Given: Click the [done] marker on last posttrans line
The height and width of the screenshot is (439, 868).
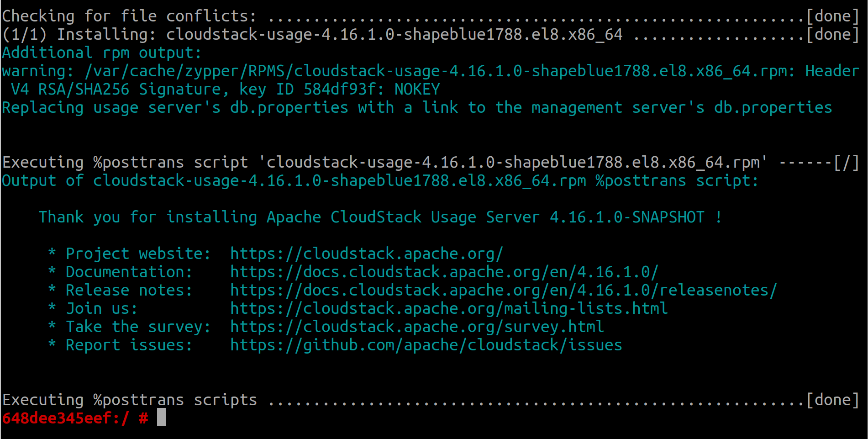Looking at the screenshot, I should [x=833, y=400].
